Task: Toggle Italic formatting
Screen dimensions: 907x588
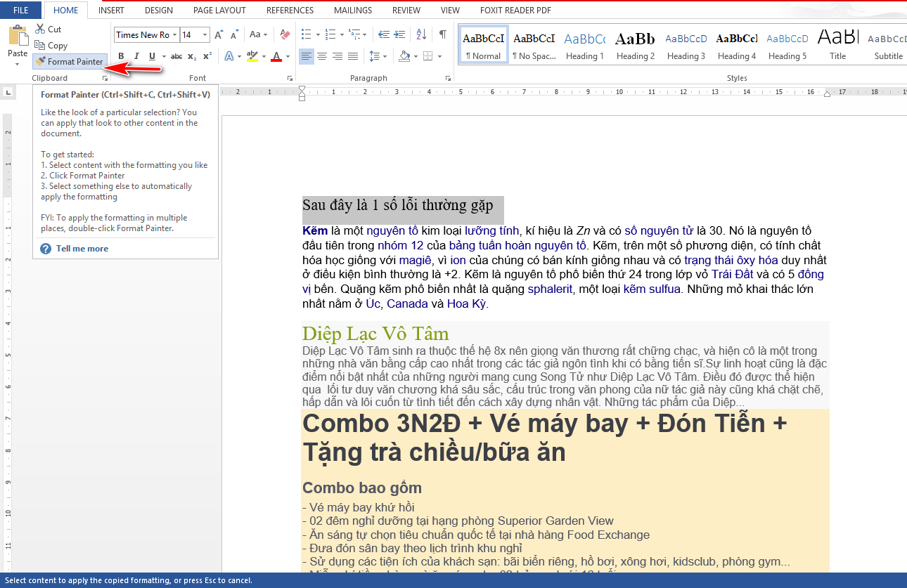Action: [136, 56]
